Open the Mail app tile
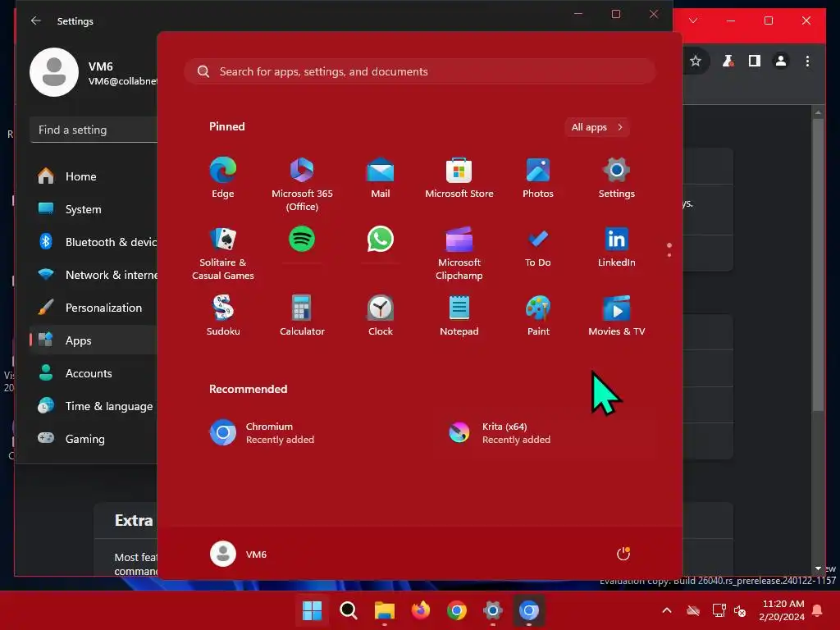The image size is (840, 630). (x=381, y=178)
